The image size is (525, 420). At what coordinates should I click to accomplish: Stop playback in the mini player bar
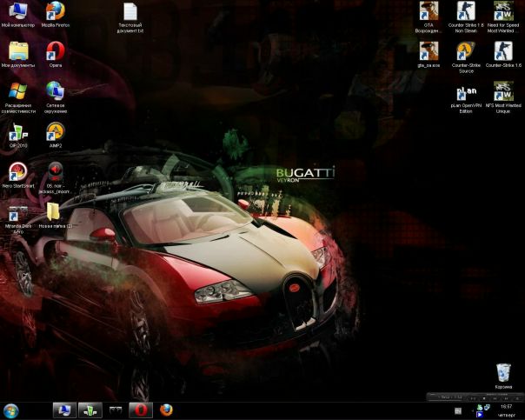point(483,398)
